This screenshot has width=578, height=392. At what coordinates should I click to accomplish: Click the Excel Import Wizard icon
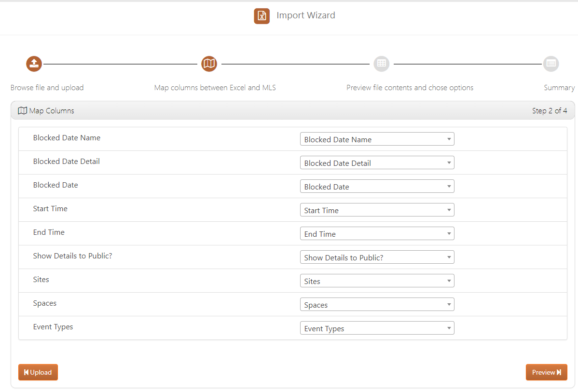pyautogui.click(x=261, y=16)
